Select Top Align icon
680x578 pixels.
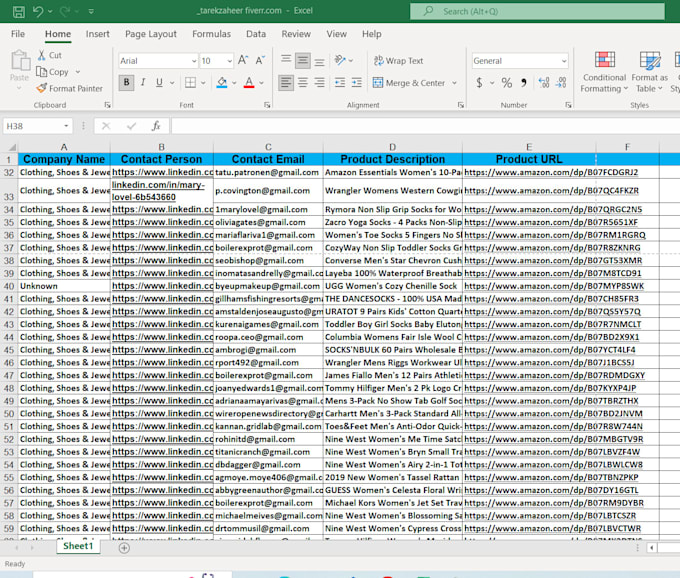[x=286, y=59]
